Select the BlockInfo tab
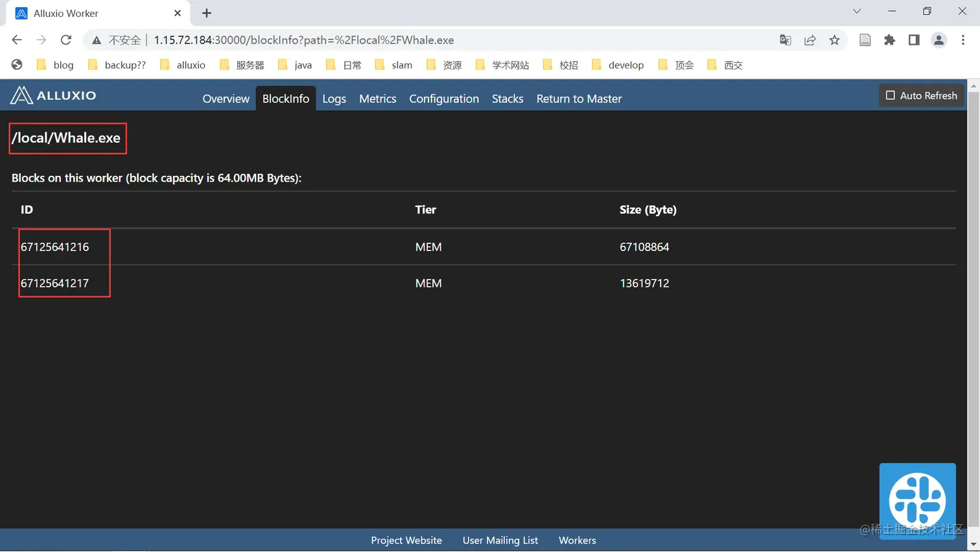 click(x=286, y=99)
